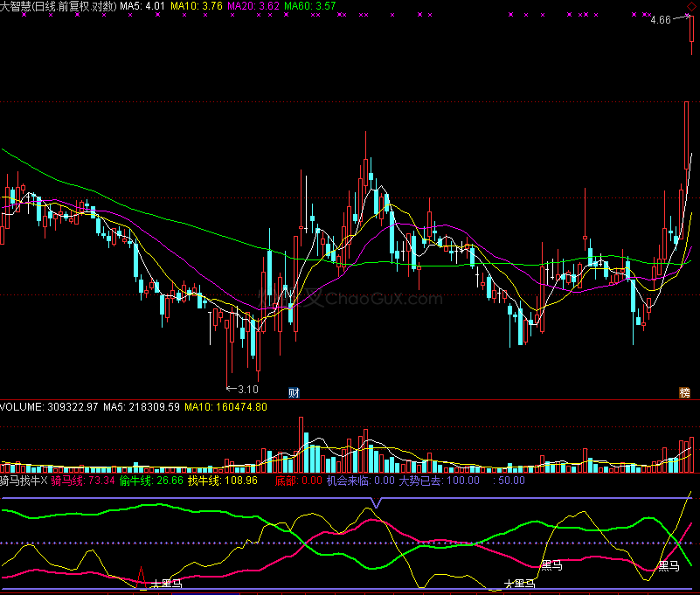Select the yellow MA10: 3.76 legend
Viewport: 700px width, 595px height.
(197, 6)
